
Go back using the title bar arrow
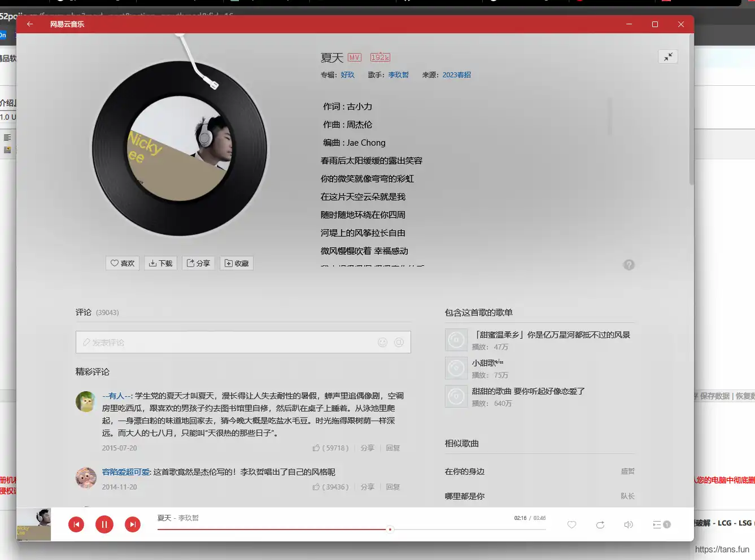(x=30, y=24)
